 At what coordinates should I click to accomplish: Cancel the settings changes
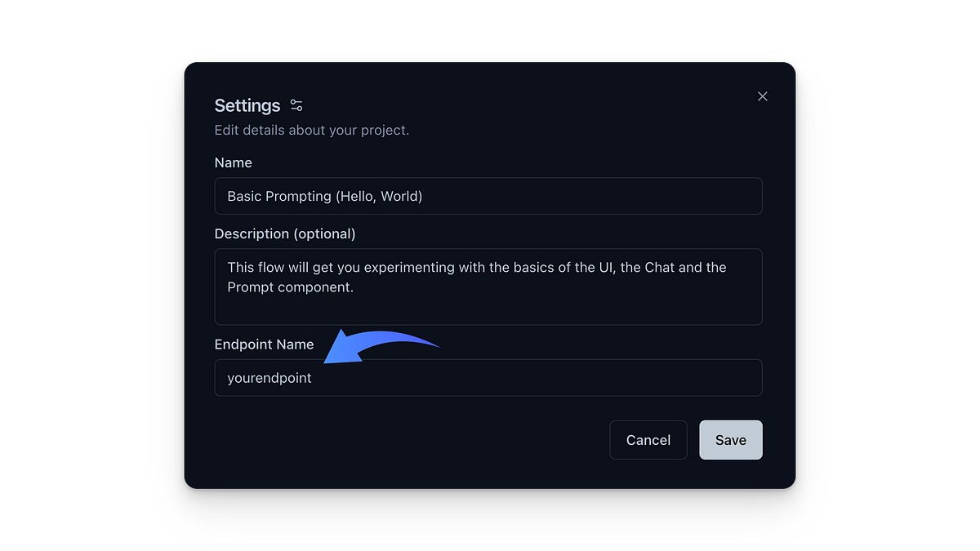point(648,440)
